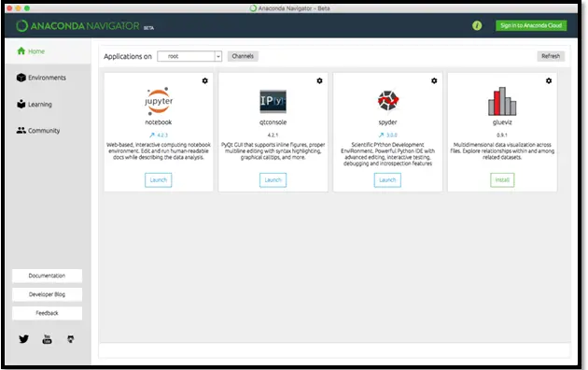Click the glueviz version 0.9.1 text

pyautogui.click(x=502, y=135)
